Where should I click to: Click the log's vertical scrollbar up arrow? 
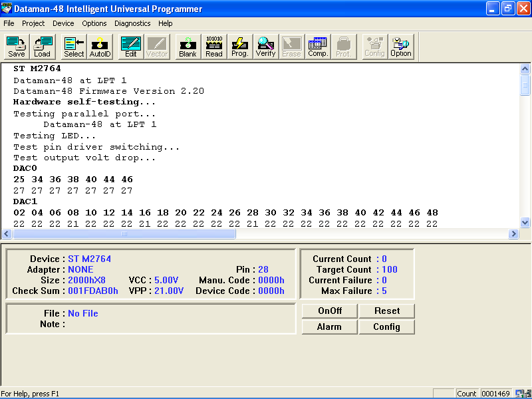coord(525,69)
